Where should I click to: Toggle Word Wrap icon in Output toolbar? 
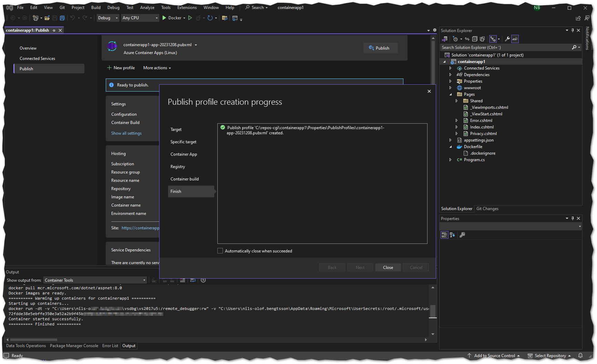click(193, 280)
